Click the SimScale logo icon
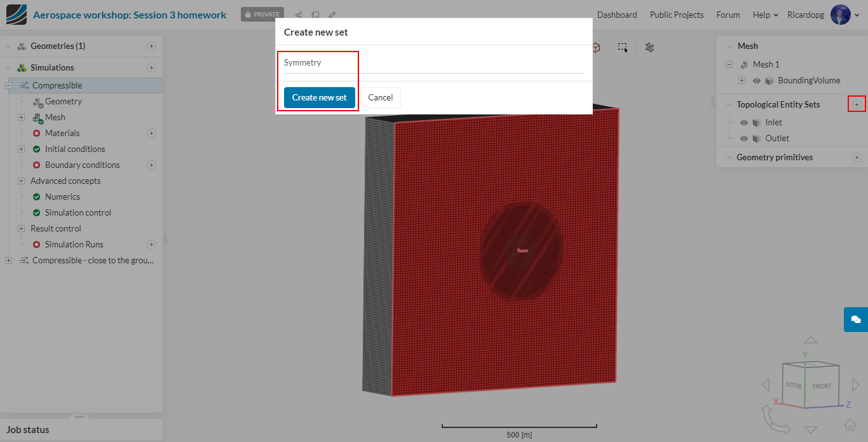The image size is (868, 442). pos(17,15)
